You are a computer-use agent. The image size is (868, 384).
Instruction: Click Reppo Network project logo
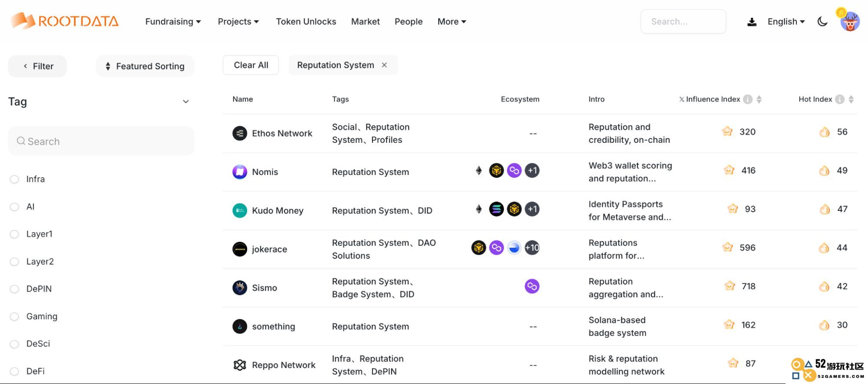240,365
